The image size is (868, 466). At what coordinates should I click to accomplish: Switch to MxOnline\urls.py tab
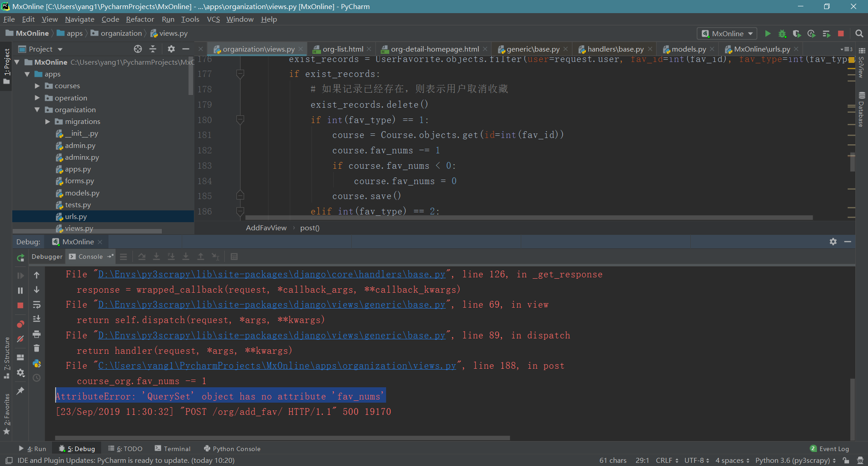pyautogui.click(x=762, y=49)
